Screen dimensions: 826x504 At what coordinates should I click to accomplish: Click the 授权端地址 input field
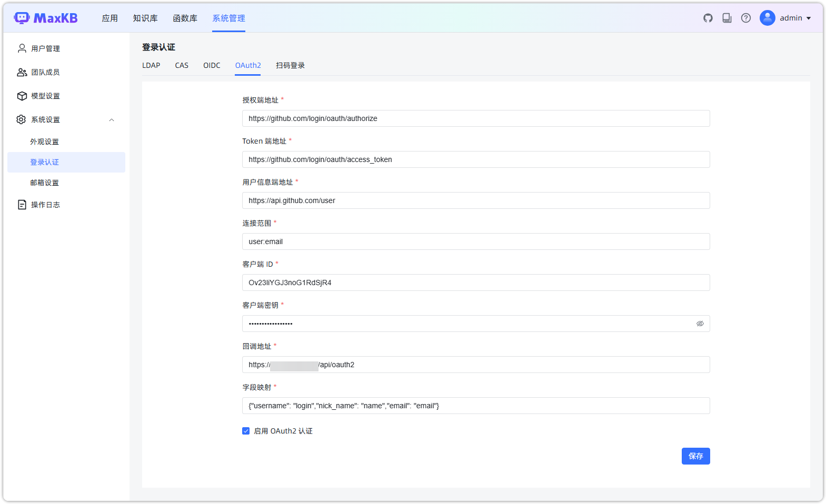pyautogui.click(x=475, y=118)
